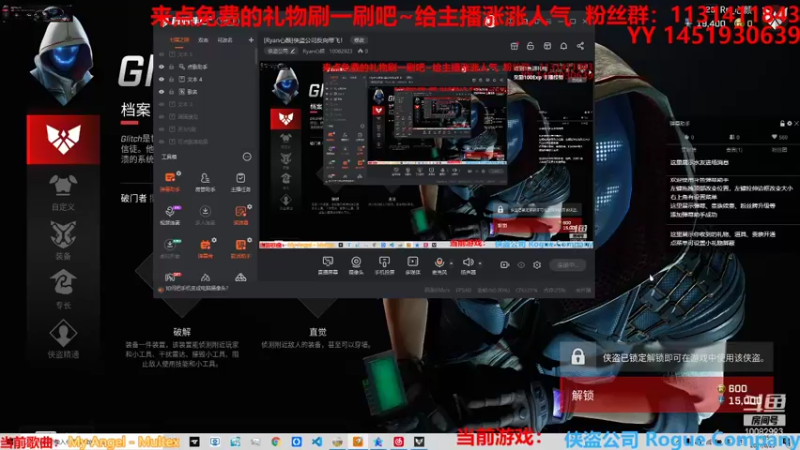Click the greyed live broadcast status button

click(x=568, y=265)
